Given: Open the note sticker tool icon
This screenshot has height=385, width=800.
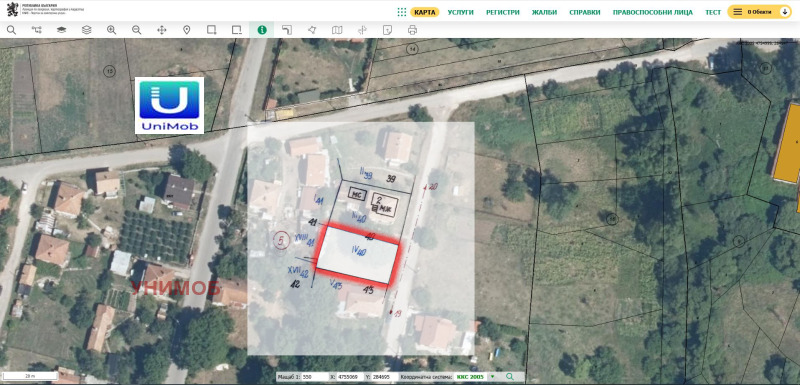Looking at the screenshot, I should coord(387,30).
